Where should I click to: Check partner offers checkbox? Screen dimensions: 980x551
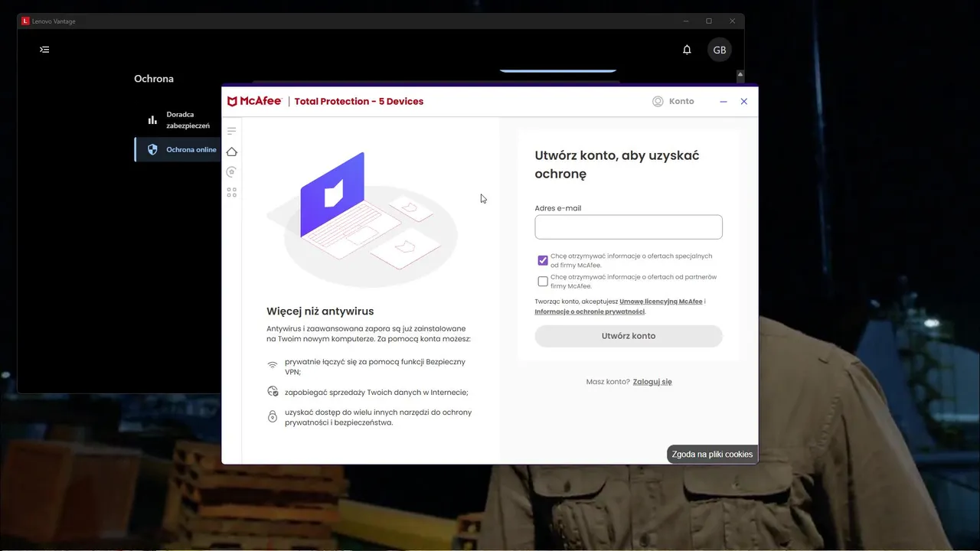coord(543,281)
